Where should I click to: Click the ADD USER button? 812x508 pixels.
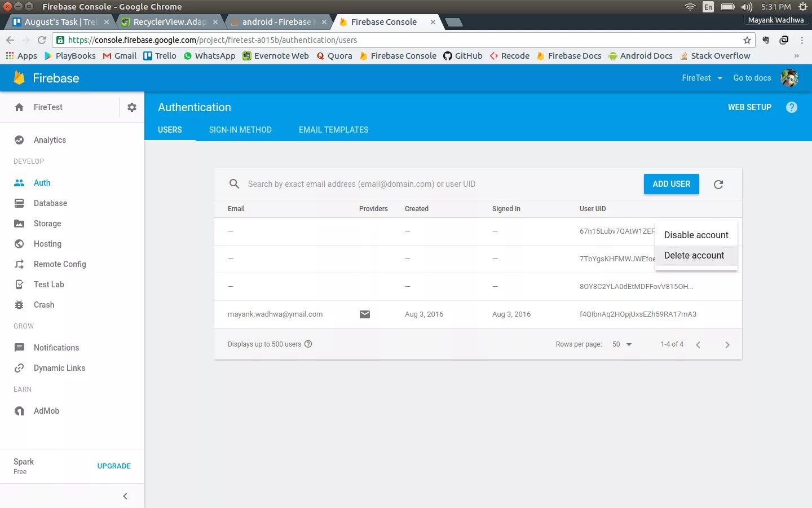click(x=671, y=184)
